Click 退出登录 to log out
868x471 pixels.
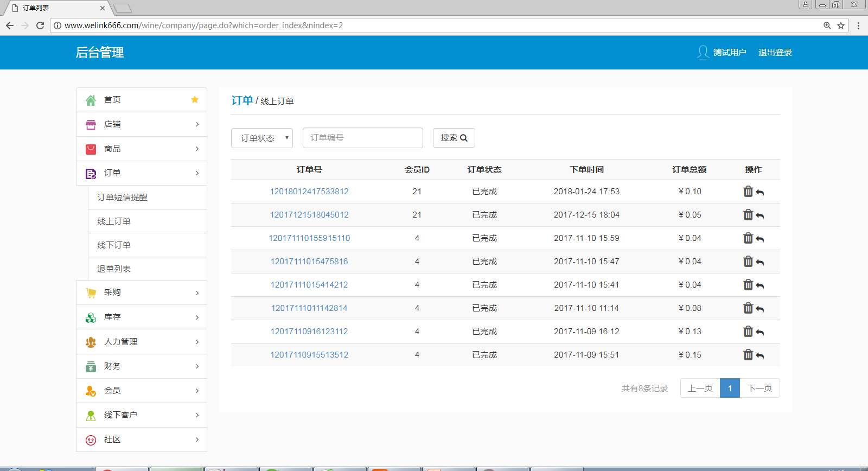point(775,53)
